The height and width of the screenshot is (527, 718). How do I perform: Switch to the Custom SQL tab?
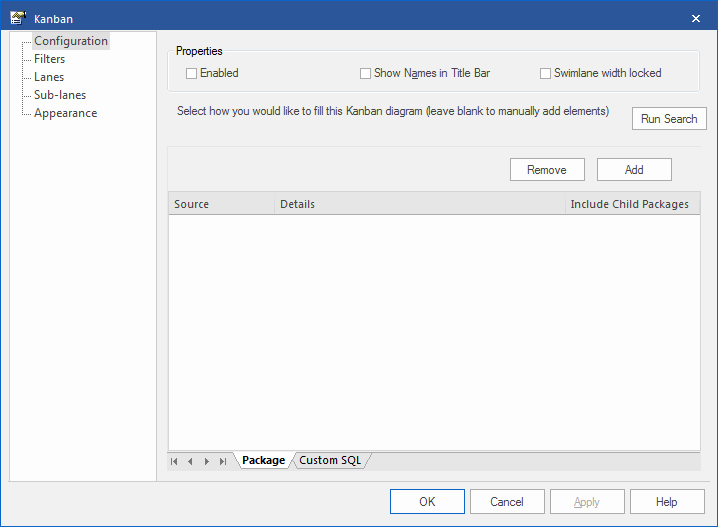(330, 460)
